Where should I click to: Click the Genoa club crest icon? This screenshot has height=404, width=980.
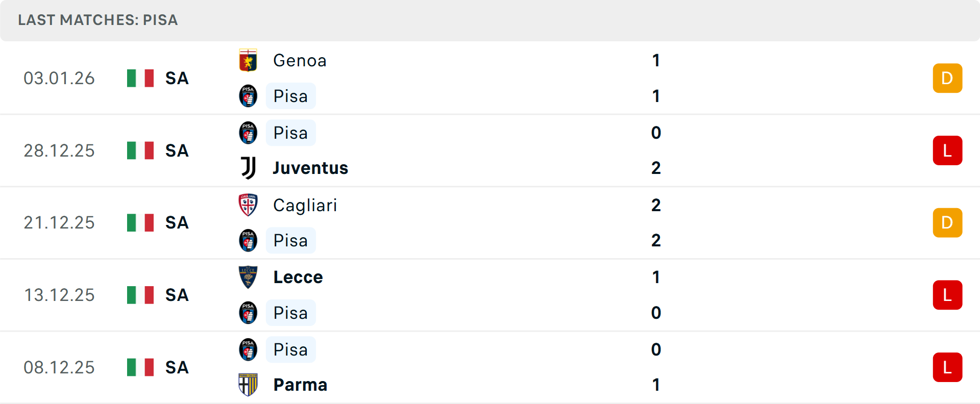pyautogui.click(x=248, y=61)
